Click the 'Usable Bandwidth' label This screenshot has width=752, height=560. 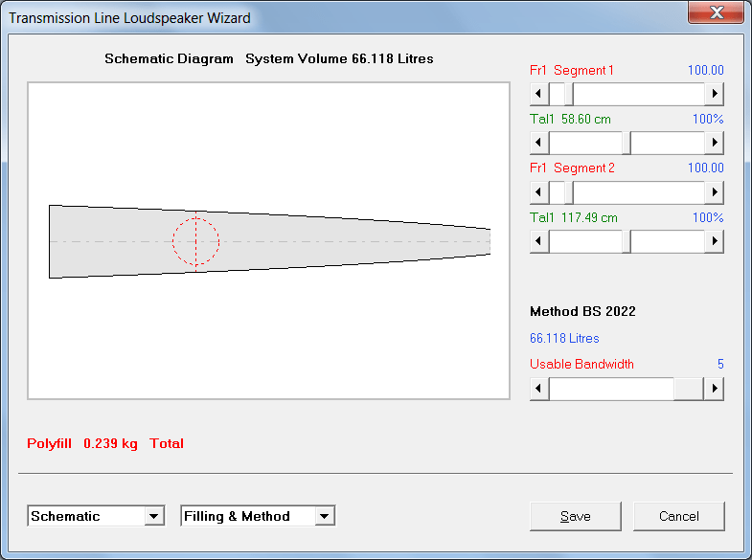click(581, 364)
